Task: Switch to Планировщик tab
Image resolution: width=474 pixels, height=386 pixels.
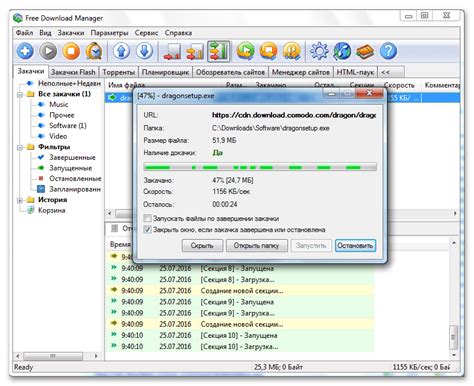Action: point(165,72)
